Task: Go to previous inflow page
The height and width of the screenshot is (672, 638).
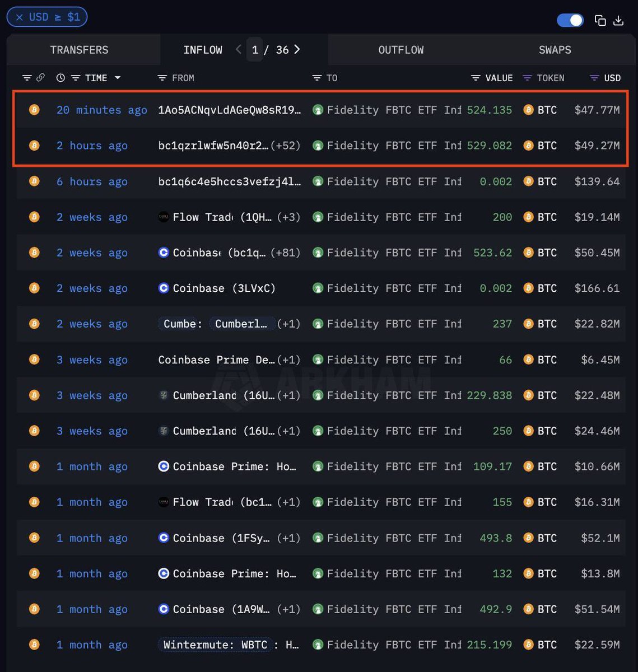Action: (238, 49)
